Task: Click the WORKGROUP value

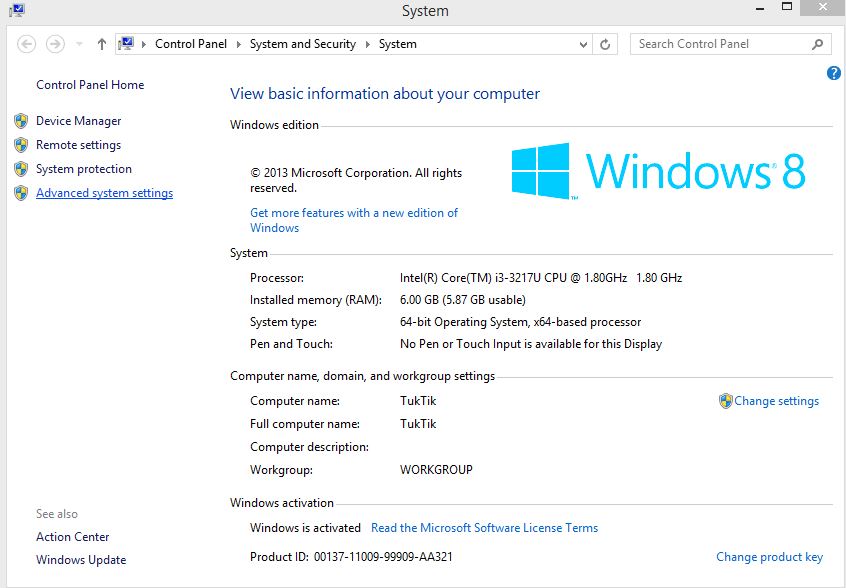Action: coord(436,470)
